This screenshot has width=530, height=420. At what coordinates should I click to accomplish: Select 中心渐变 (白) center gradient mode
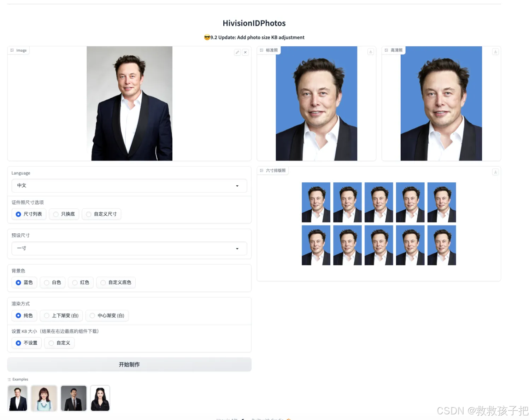click(107, 316)
